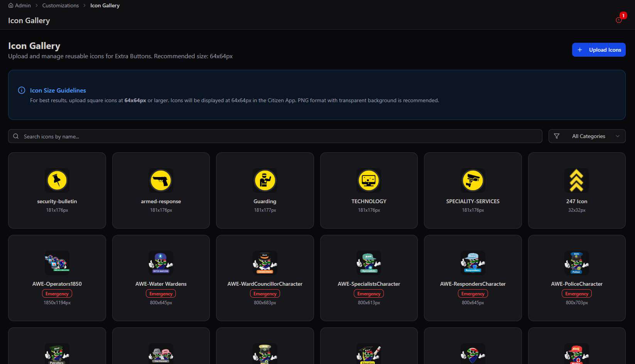
Task: Select the security-bulletin pushpin icon
Action: (x=57, y=180)
